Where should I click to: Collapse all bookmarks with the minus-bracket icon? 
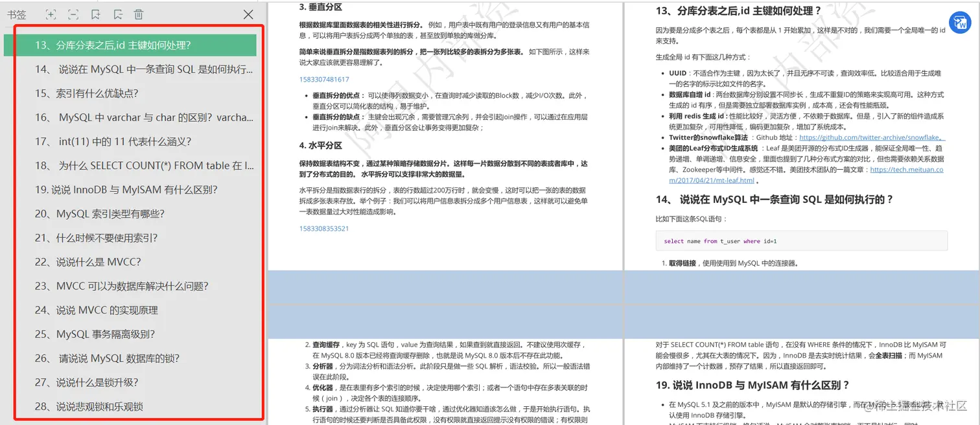73,14
